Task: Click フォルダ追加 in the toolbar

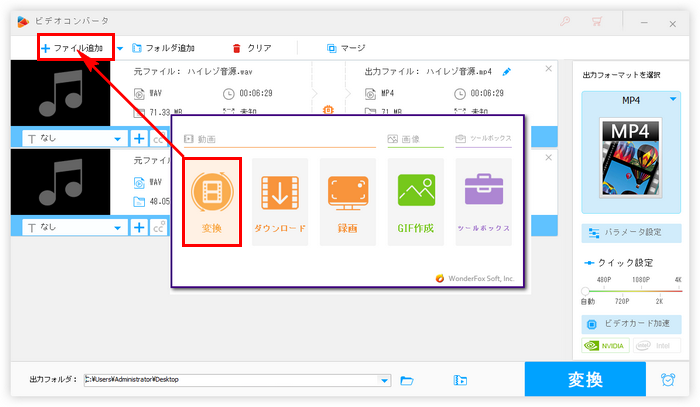Action: click(163, 48)
